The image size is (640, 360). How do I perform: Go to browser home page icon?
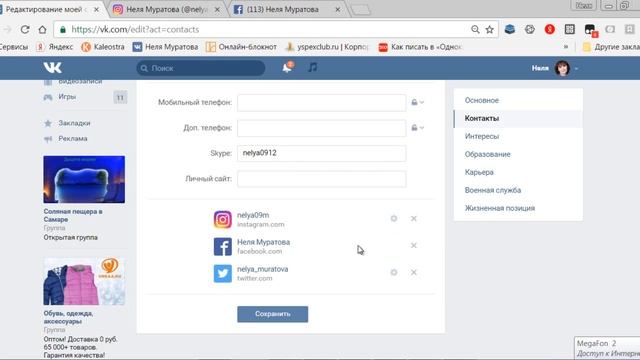(42, 29)
